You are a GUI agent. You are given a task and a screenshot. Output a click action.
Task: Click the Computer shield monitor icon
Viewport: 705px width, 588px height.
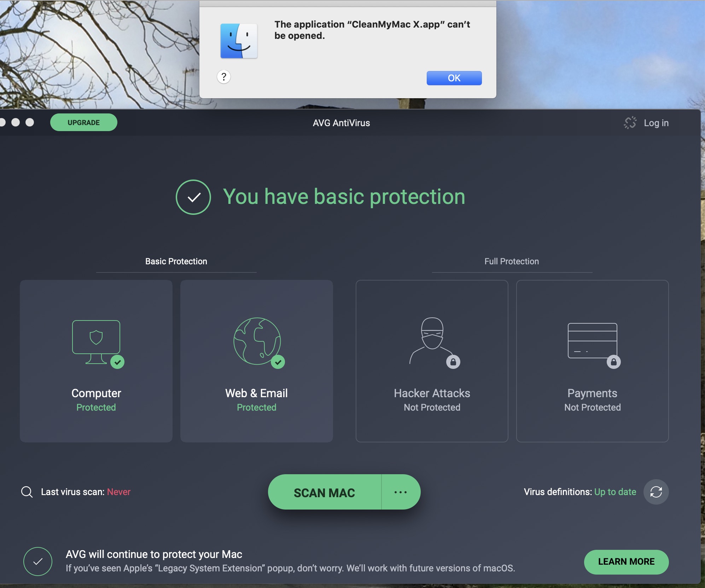tap(96, 341)
